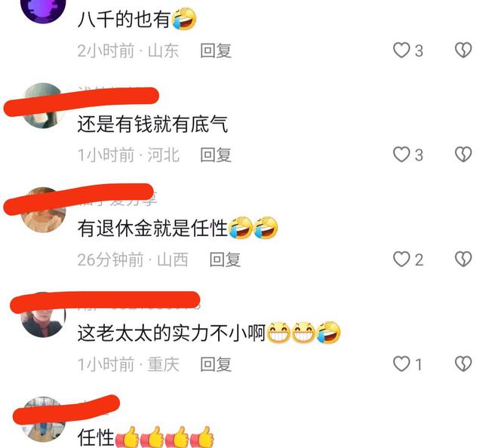Open avatar of the 河北 commenter
This screenshot has height=448, width=498.
[43, 106]
